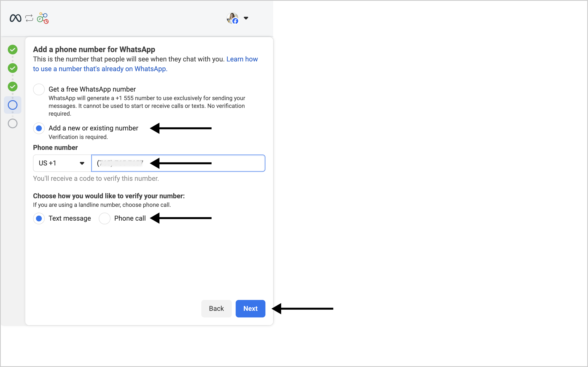Click the sync arrows icon in header
The width and height of the screenshot is (588, 367).
[29, 18]
